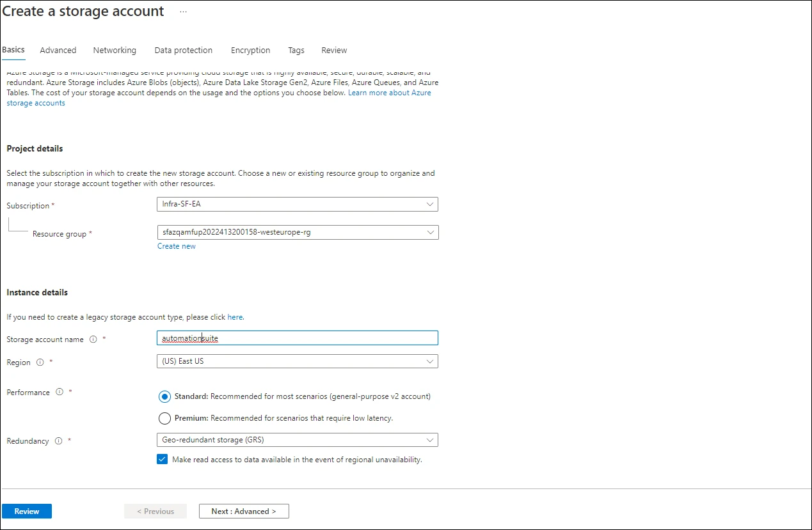Open the Advanced tab

pos(58,50)
